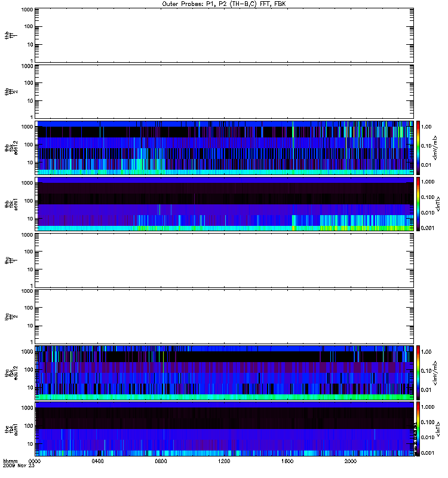Click the "thc fff 2" panel axis label
This screenshot has width=448, height=478.
pyautogui.click(x=11, y=317)
